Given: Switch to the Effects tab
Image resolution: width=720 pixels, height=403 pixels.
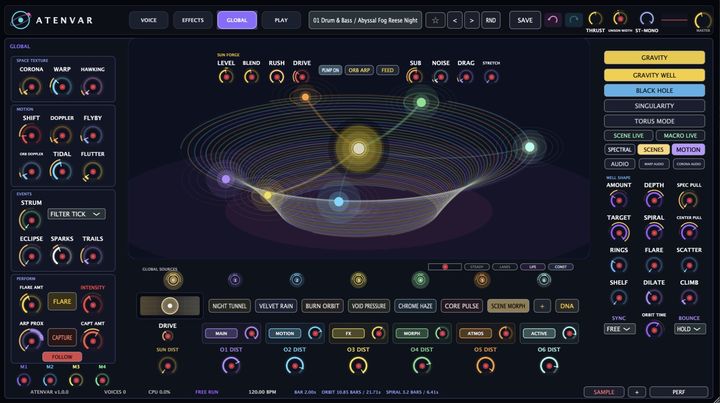Looking at the screenshot, I should 192,20.
